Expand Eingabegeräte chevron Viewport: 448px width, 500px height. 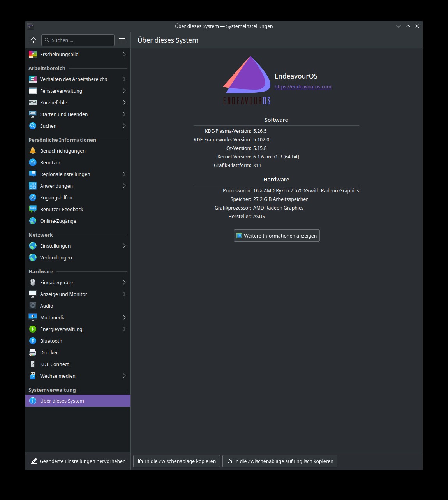coord(124,282)
